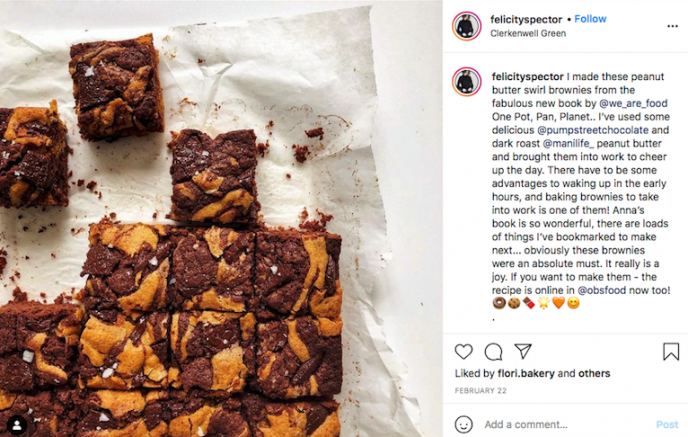Viewport: 688px width, 437px height.
Task: Open profile avatar beside the caption
Action: (466, 82)
